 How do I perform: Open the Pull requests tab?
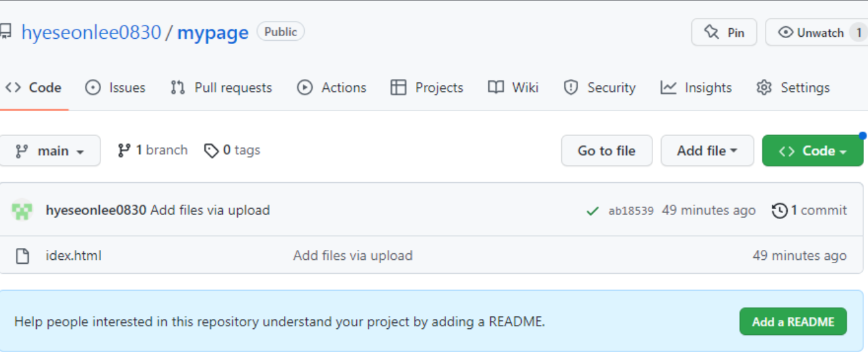click(x=221, y=88)
